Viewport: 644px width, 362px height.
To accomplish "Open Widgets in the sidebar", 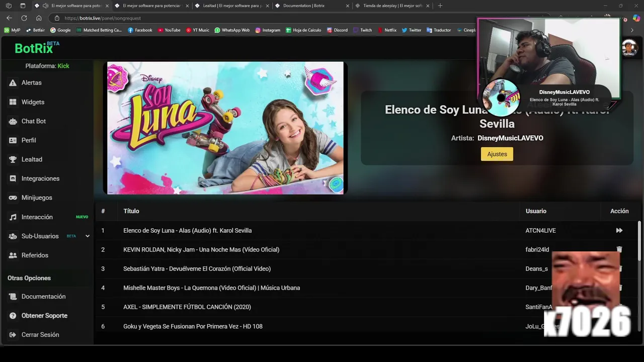I will pyautogui.click(x=33, y=102).
